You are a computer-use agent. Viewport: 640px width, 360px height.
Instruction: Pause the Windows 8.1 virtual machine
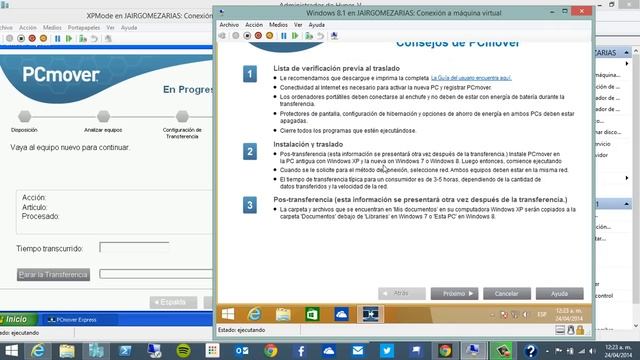[x=284, y=36]
